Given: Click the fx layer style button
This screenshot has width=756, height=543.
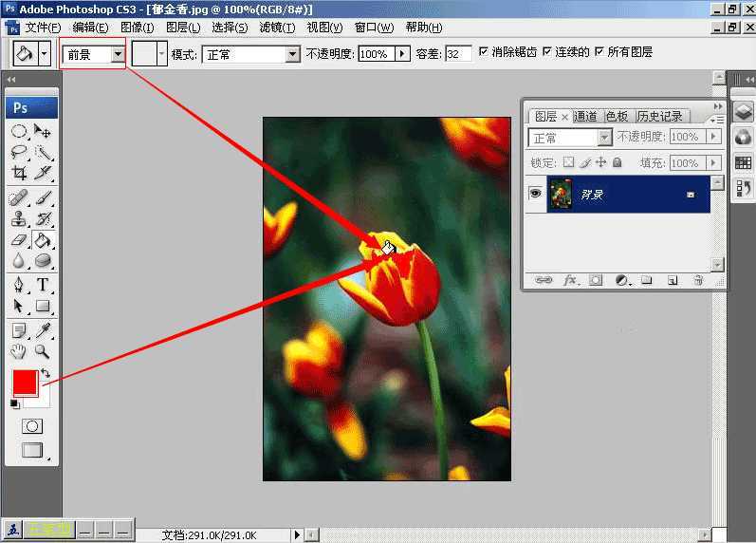Looking at the screenshot, I should [x=570, y=280].
